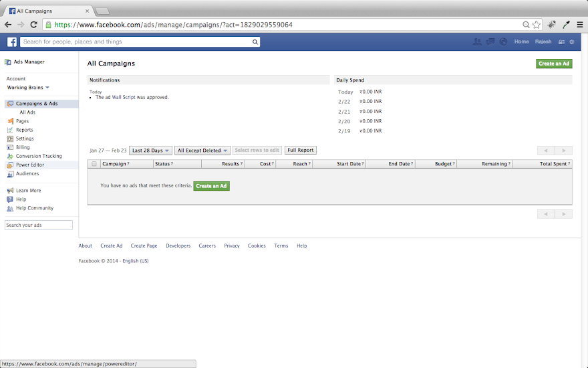Open Conversion Tracking in sidebar
This screenshot has width=588, height=368.
39,156
